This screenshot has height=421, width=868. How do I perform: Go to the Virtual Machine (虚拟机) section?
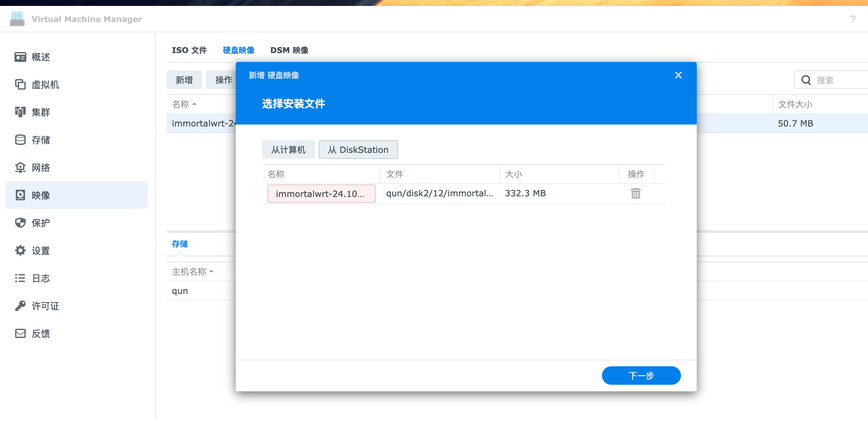click(x=45, y=85)
